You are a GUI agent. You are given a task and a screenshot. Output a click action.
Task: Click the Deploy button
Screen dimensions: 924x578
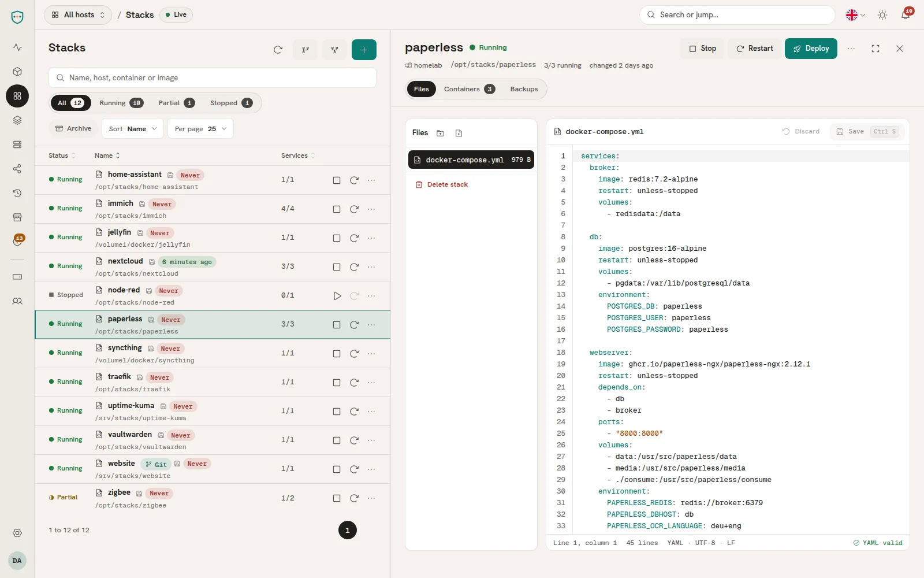(x=811, y=49)
